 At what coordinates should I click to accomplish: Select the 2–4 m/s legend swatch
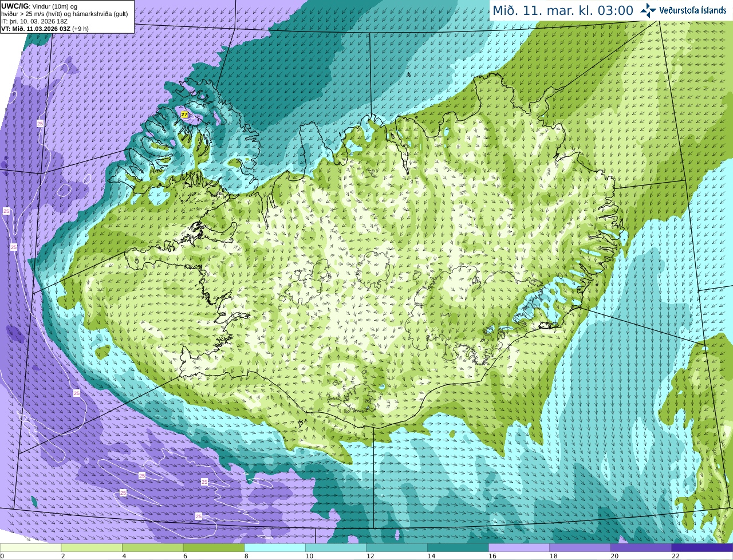click(92, 547)
